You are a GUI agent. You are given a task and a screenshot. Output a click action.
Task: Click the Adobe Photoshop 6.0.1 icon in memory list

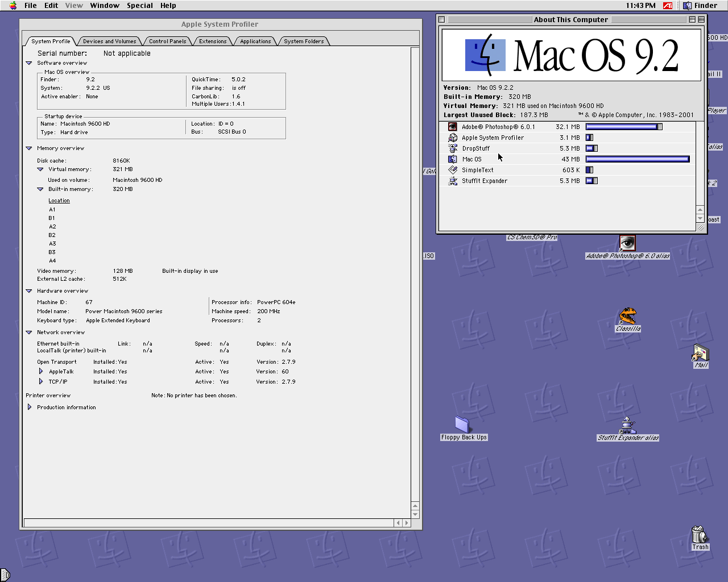pyautogui.click(x=453, y=127)
